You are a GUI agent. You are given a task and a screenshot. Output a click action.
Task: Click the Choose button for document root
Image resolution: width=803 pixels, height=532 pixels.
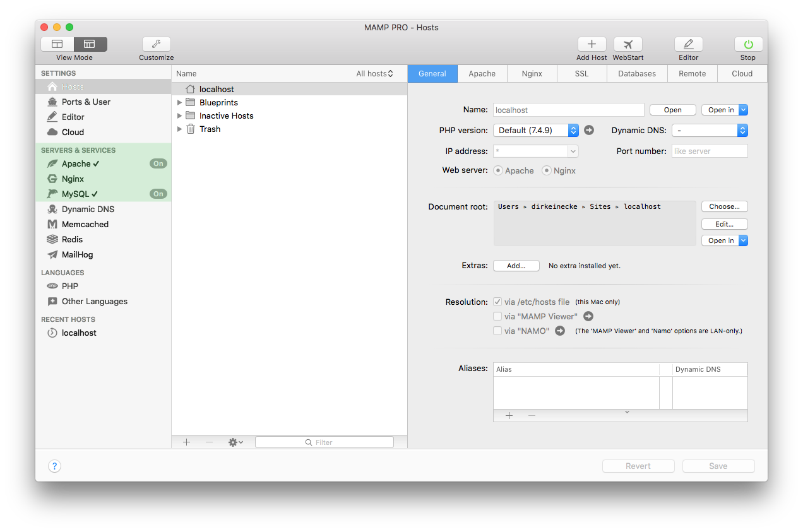[724, 206]
